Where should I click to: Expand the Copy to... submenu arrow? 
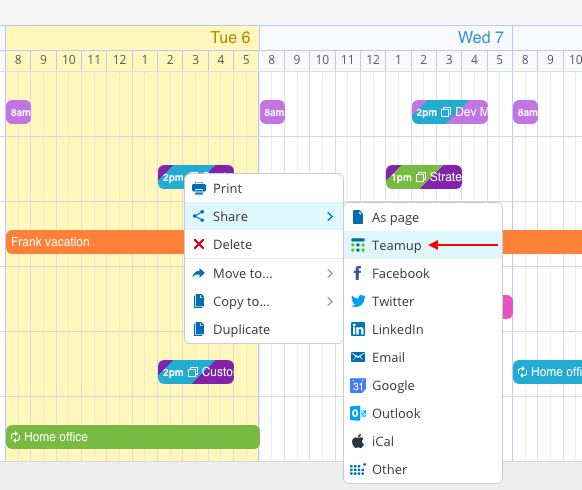pos(330,301)
